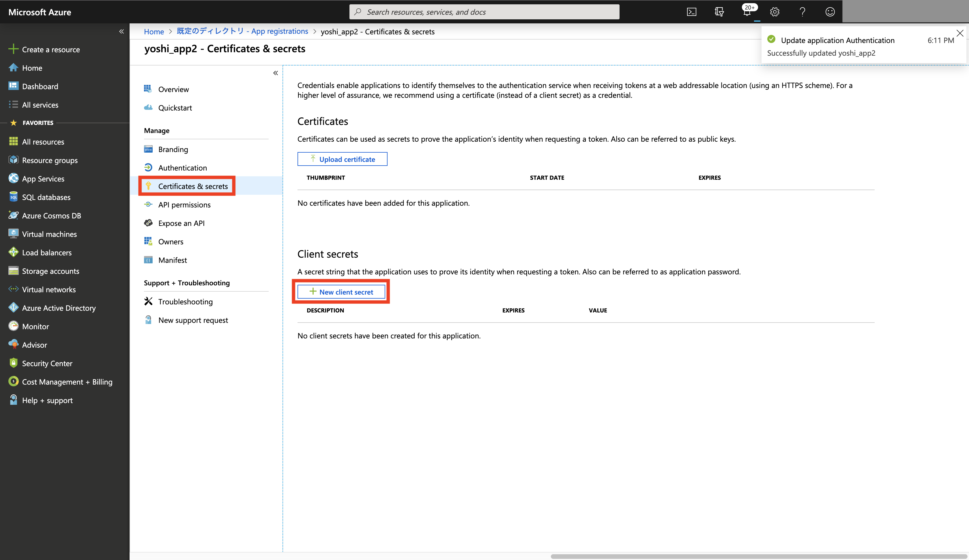Click the horizontal scrollbar at page bottom
969x560 pixels.
pyautogui.click(x=758, y=556)
